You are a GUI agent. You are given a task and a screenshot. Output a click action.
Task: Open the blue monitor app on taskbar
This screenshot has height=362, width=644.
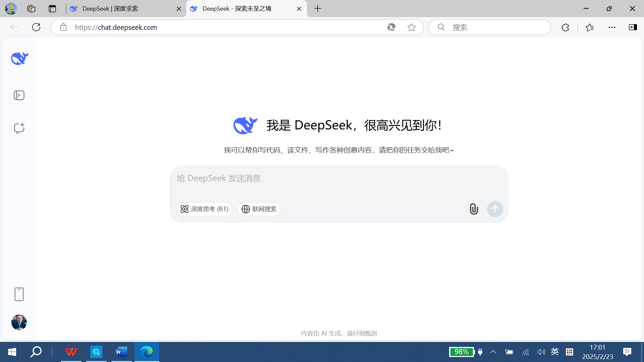(x=96, y=352)
